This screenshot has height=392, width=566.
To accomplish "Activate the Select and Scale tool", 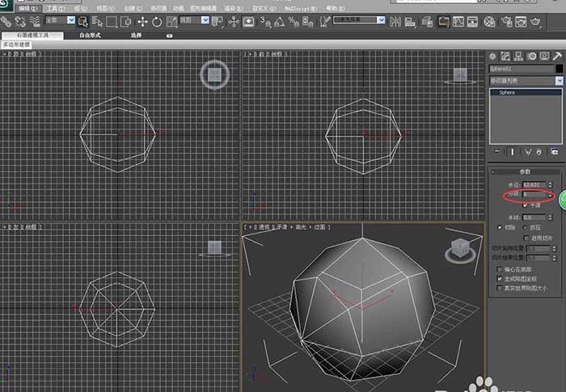I will click(x=171, y=22).
